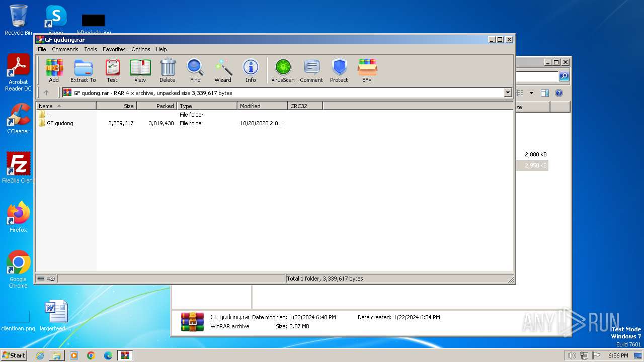Open CCleaner desktop shortcut

click(x=18, y=119)
